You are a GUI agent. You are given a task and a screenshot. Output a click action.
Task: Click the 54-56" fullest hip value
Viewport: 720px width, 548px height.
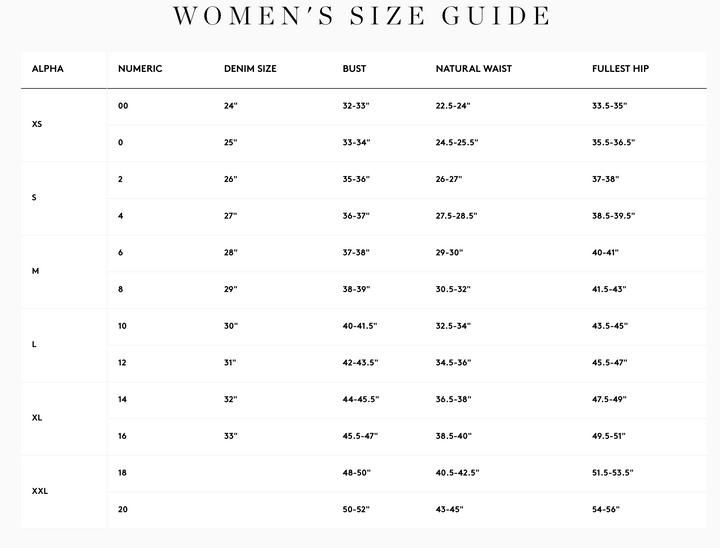(606, 509)
